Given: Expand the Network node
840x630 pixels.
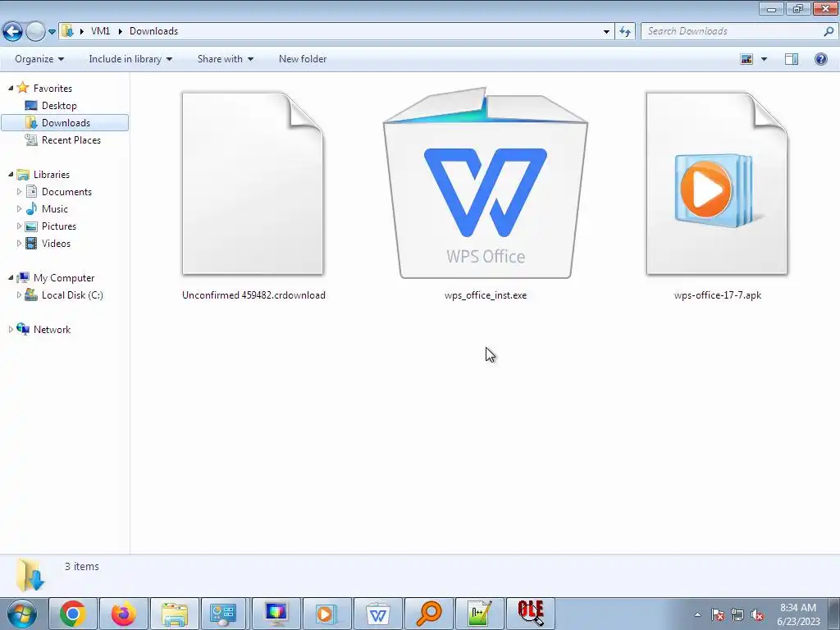Looking at the screenshot, I should pos(11,329).
